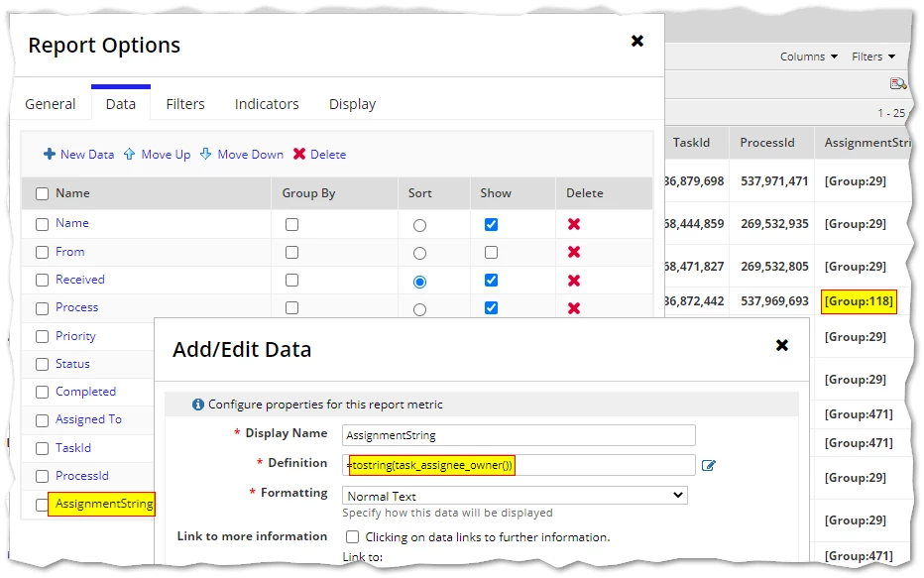Toggle Show checkbox for the Process row
Screen dimensions: 924x578
[491, 308]
